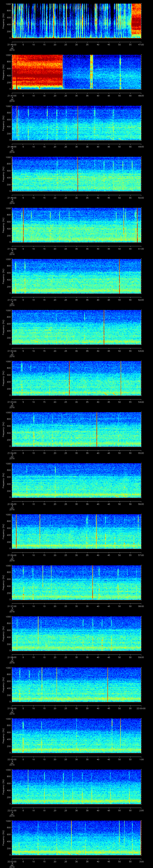The image size is (153, 868).
Task: Select the 52:00 end time label
Action: coord(141,300)
